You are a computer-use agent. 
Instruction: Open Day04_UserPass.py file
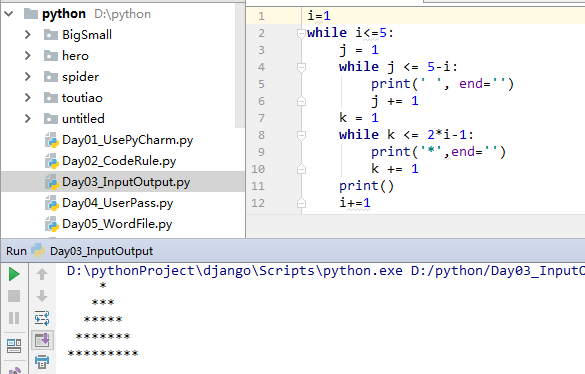click(x=118, y=203)
